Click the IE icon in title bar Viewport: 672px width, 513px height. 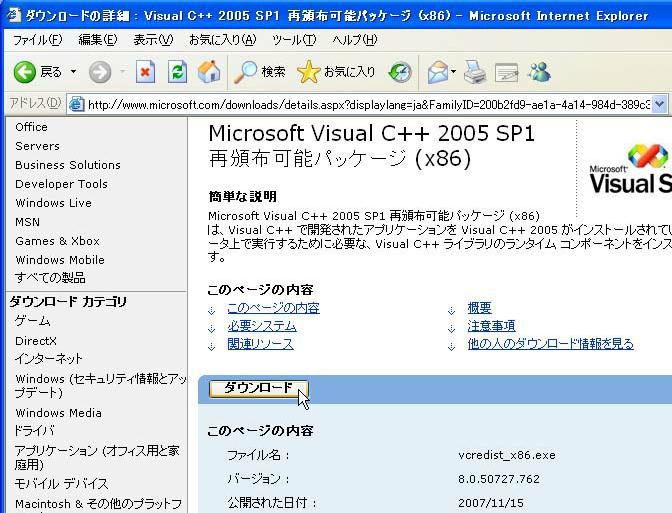pyautogui.click(x=13, y=15)
